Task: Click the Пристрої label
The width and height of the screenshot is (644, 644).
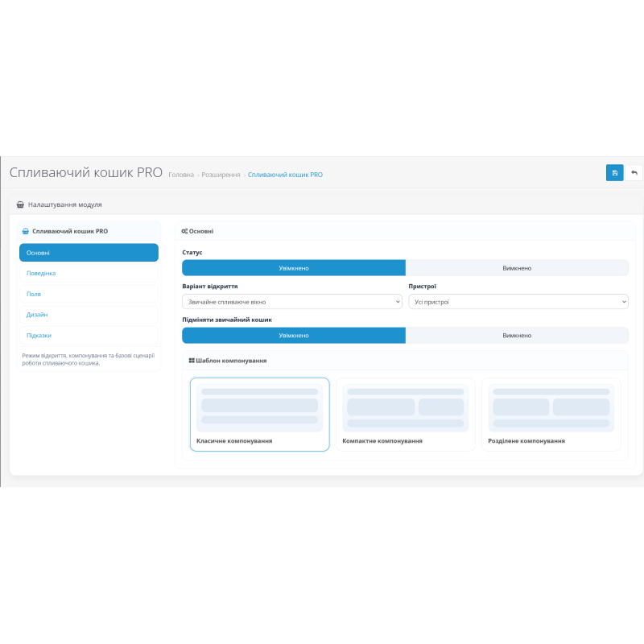Action: (x=422, y=287)
